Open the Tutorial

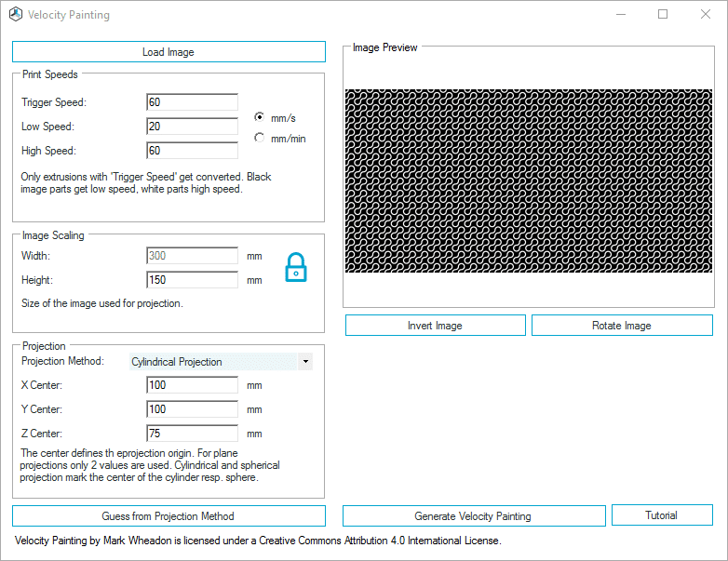click(662, 515)
